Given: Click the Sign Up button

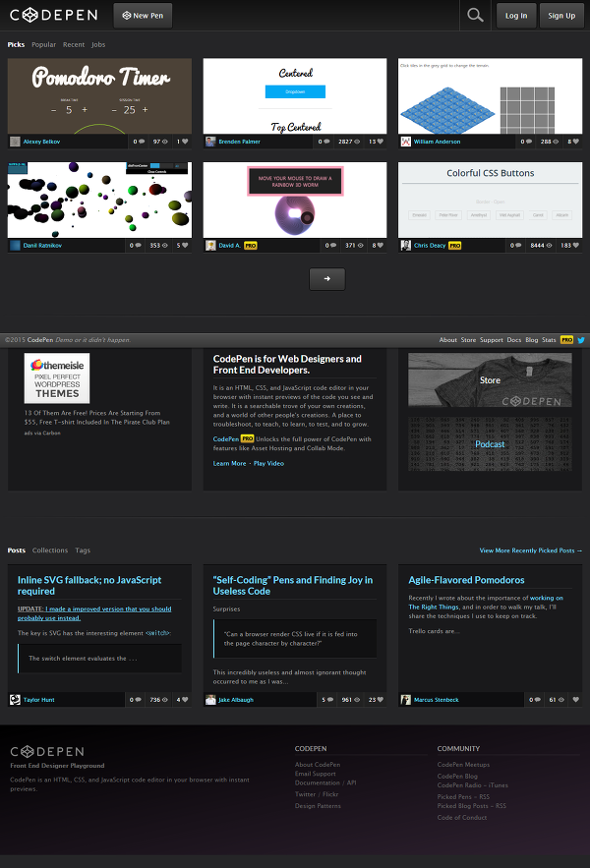Looking at the screenshot, I should (x=561, y=16).
